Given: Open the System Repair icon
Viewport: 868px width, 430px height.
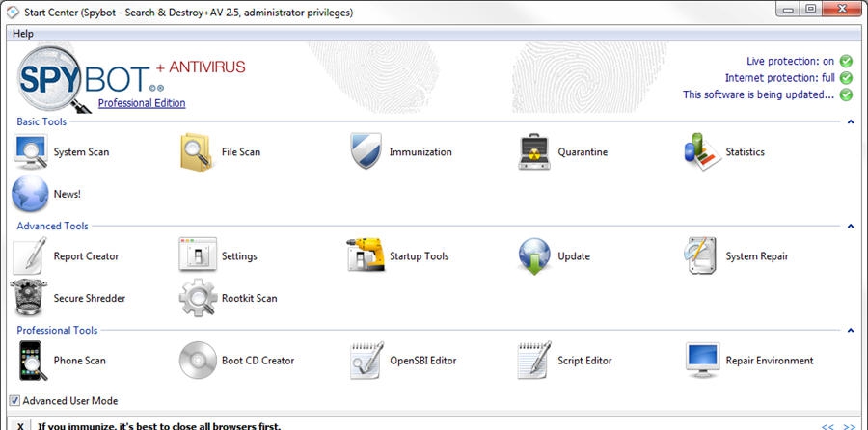Looking at the screenshot, I should pyautogui.click(x=702, y=255).
